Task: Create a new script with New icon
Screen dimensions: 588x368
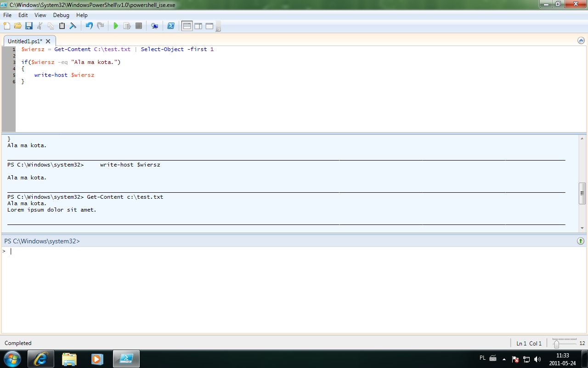Action: coord(7,26)
